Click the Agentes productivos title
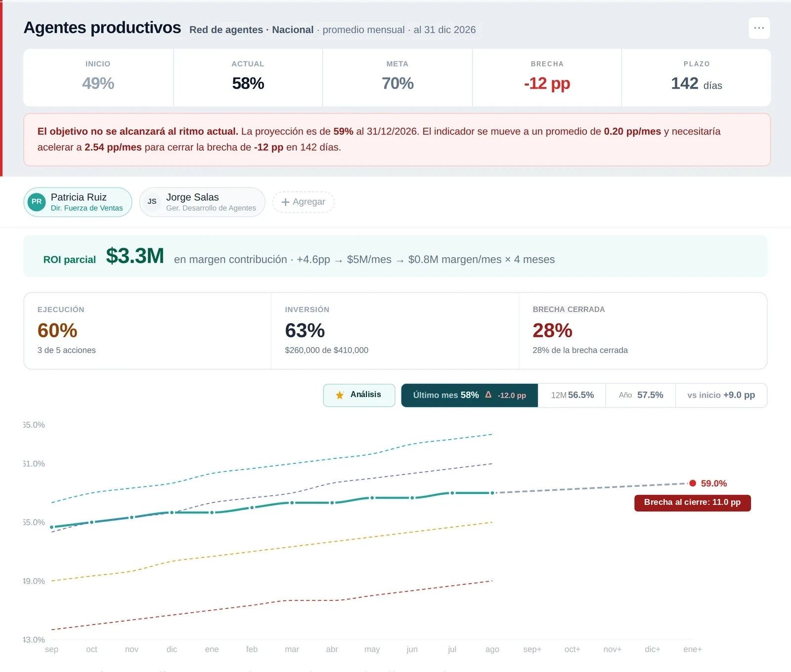Screen dimensions: 791x672 (102, 28)
